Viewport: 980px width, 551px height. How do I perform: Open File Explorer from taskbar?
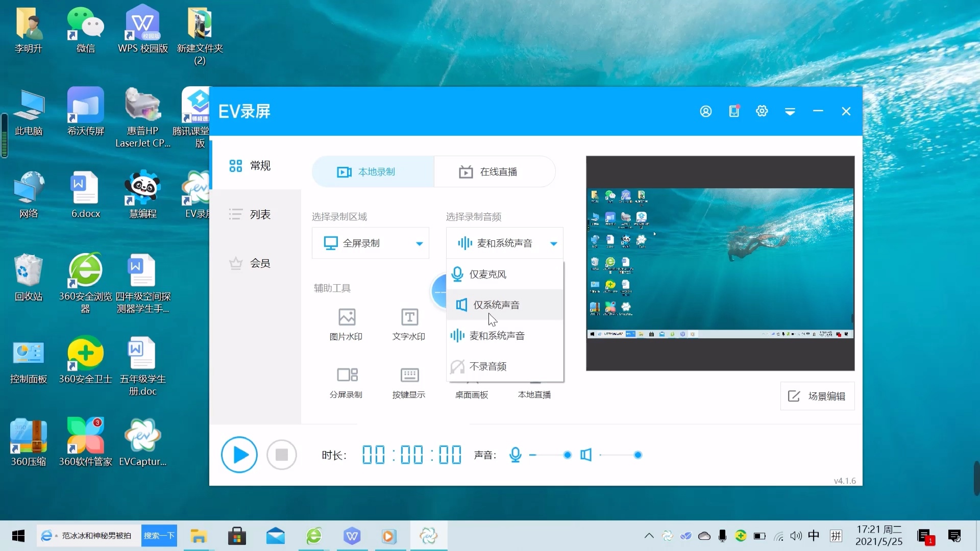point(199,536)
